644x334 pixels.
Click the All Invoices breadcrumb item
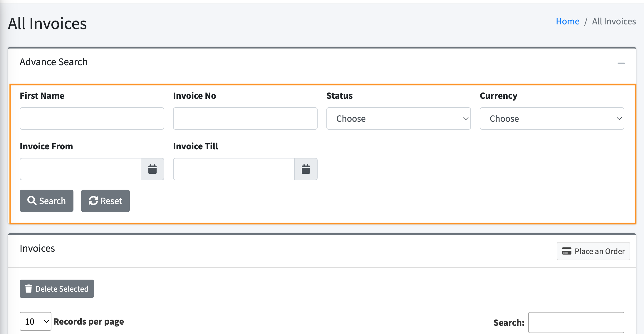(614, 21)
